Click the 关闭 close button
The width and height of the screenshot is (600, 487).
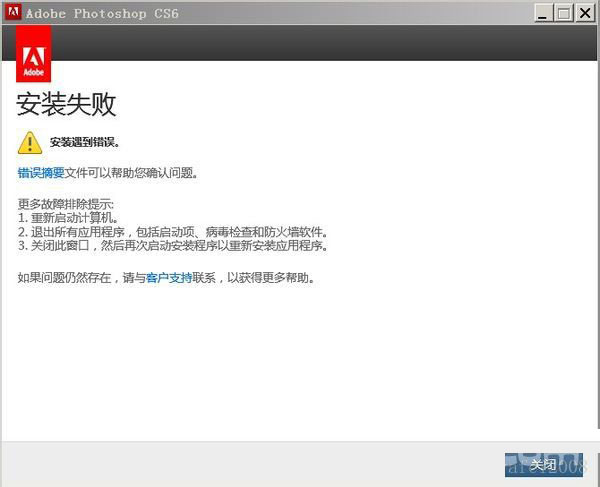(x=544, y=465)
